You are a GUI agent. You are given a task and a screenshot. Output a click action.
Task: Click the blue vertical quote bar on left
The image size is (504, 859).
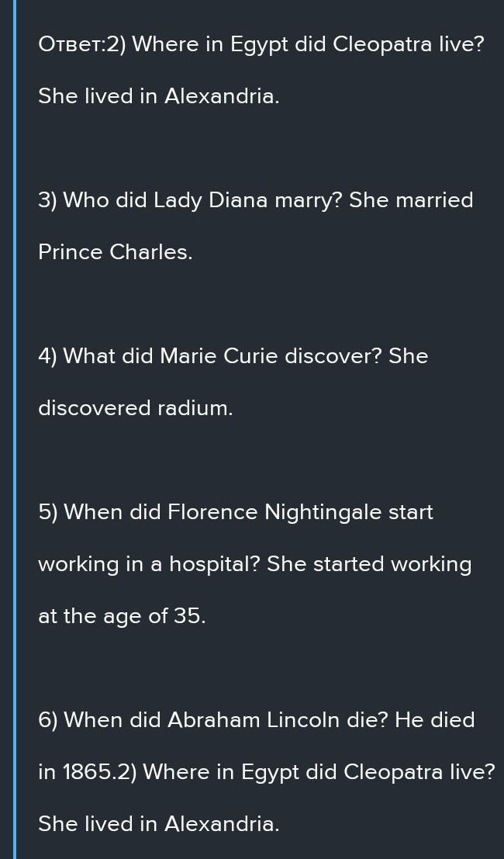click(15, 430)
